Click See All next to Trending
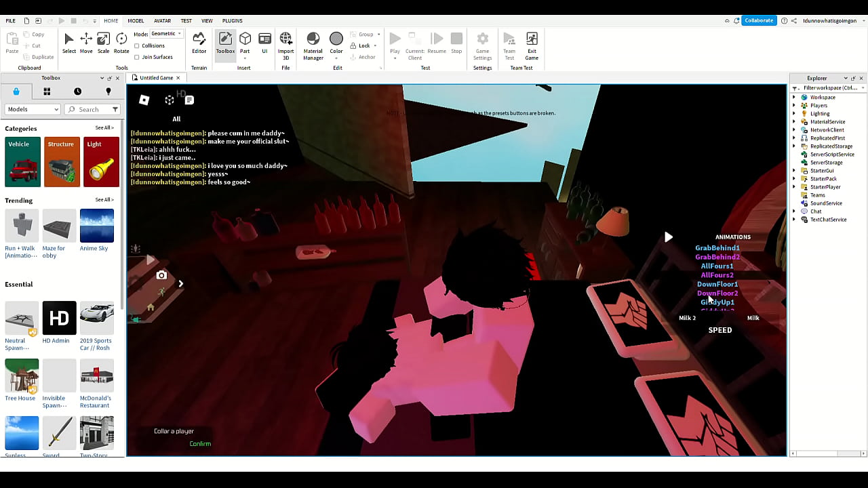This screenshot has height=488, width=868. (104, 200)
